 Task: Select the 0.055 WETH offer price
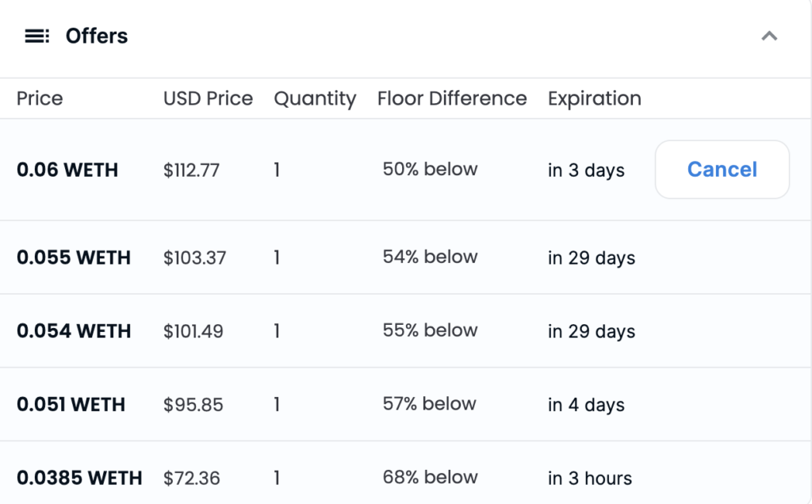click(74, 258)
